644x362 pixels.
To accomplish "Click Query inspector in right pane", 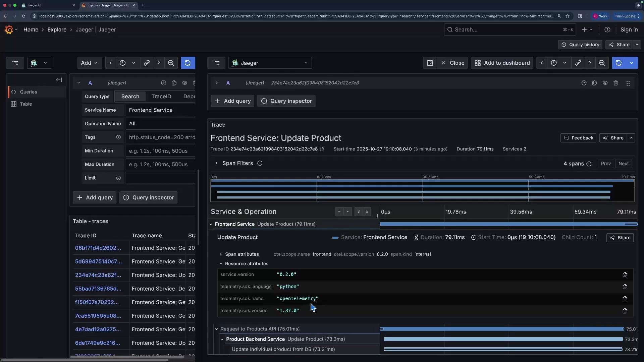I will (286, 101).
